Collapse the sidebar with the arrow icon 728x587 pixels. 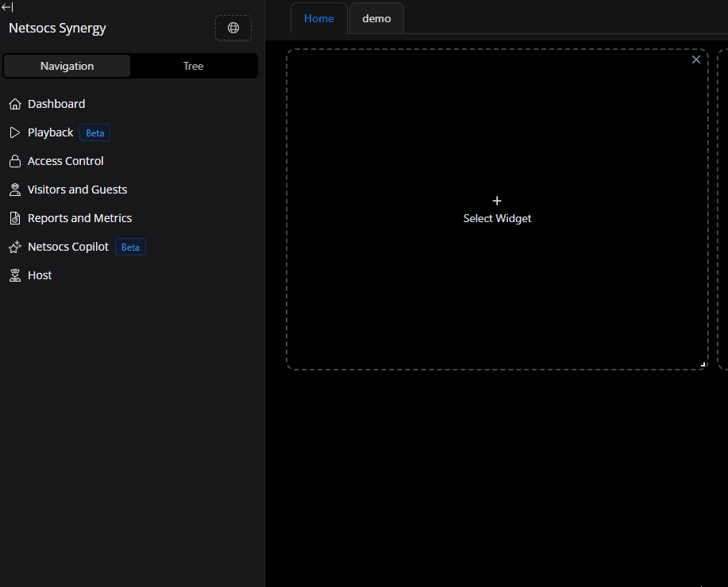(x=7, y=7)
